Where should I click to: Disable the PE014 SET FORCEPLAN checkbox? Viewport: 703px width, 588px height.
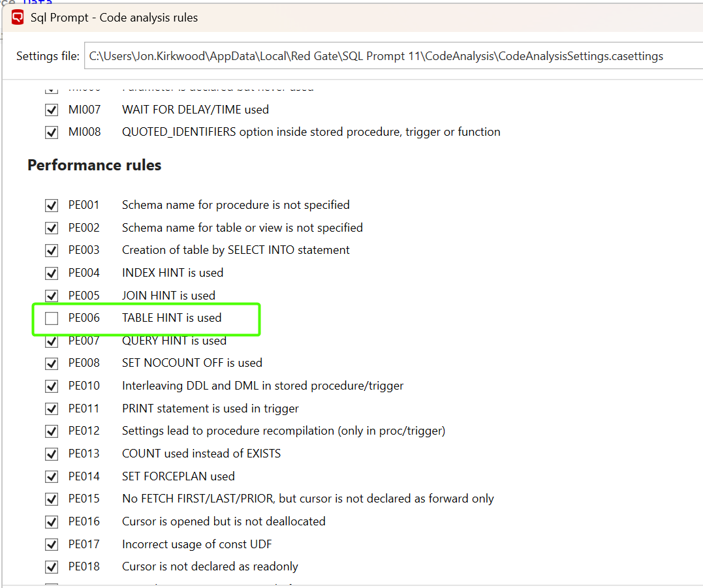52,477
